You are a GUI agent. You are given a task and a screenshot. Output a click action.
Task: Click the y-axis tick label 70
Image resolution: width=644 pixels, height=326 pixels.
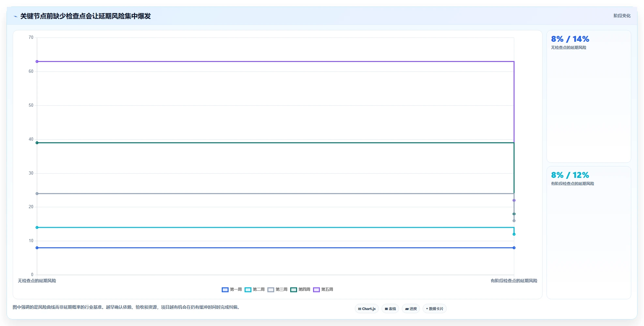pos(31,38)
